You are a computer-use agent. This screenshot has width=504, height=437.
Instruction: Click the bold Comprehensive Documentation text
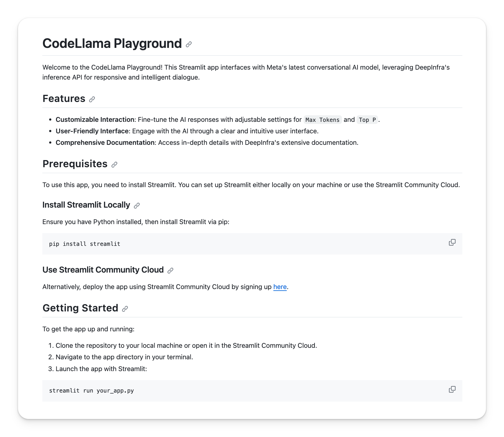[105, 143]
